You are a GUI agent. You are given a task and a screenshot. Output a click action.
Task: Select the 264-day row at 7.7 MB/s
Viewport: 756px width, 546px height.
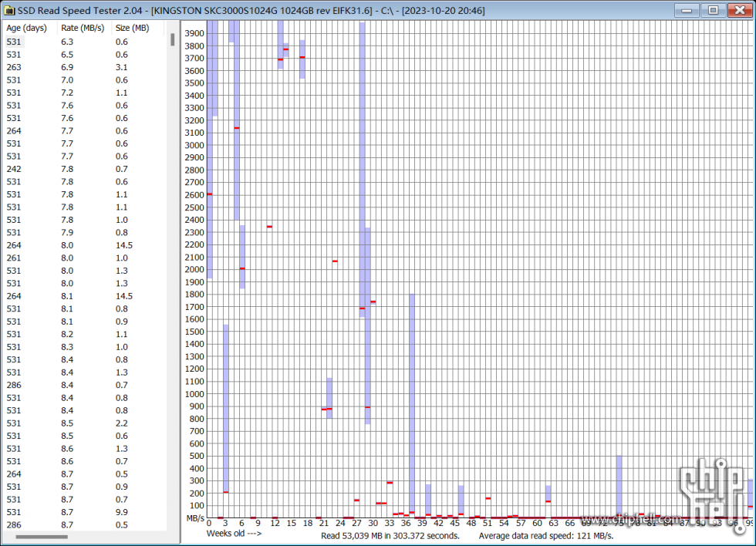point(84,130)
